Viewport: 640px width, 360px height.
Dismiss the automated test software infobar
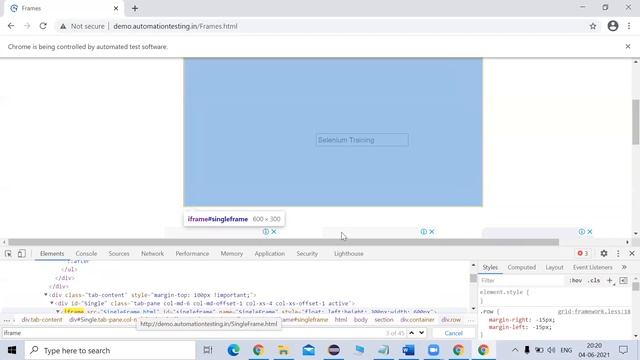pos(628,47)
